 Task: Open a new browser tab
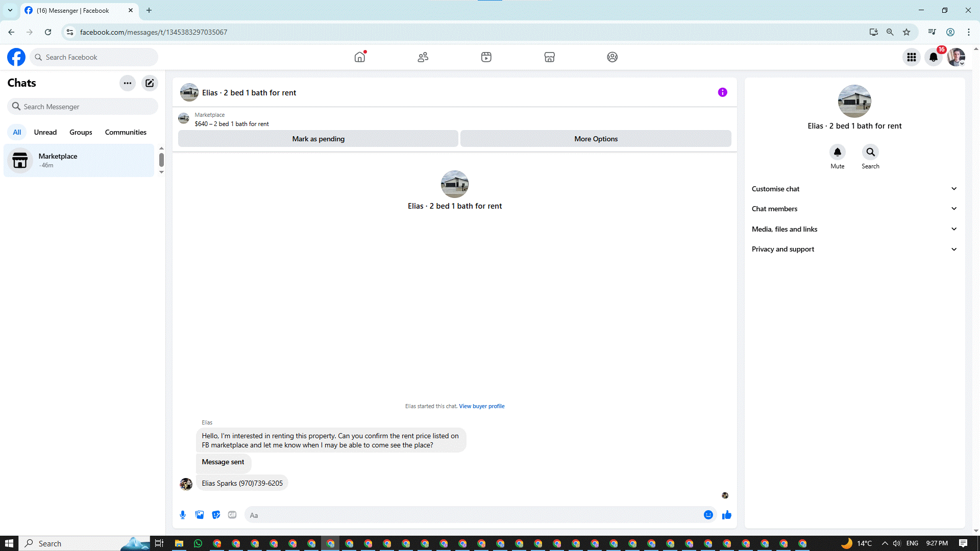coord(149,10)
